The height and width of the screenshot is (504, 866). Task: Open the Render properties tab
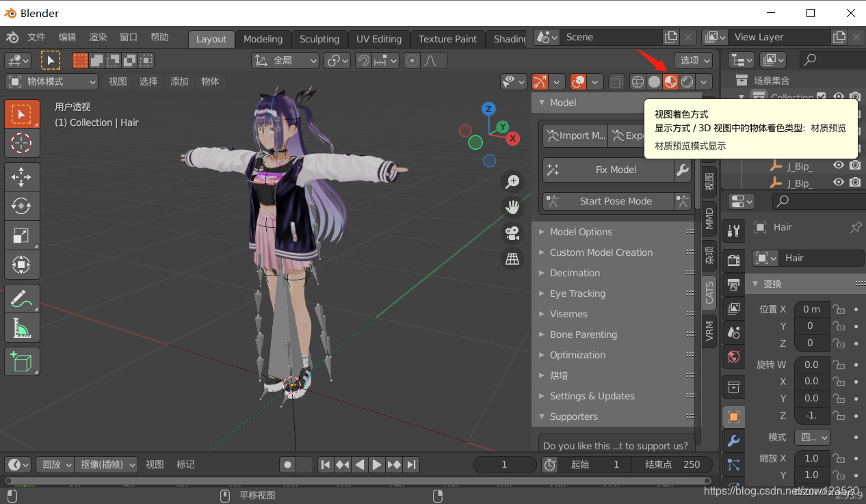tap(733, 260)
